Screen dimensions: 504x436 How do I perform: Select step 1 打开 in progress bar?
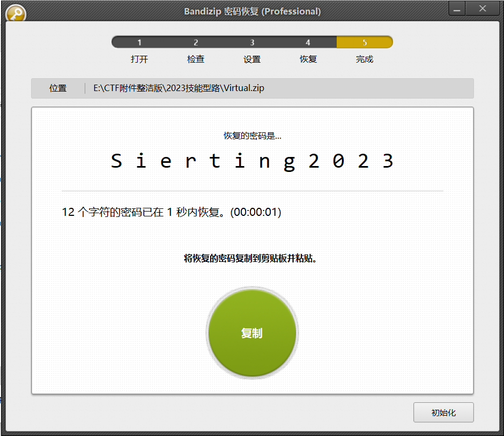pyautogui.click(x=139, y=42)
